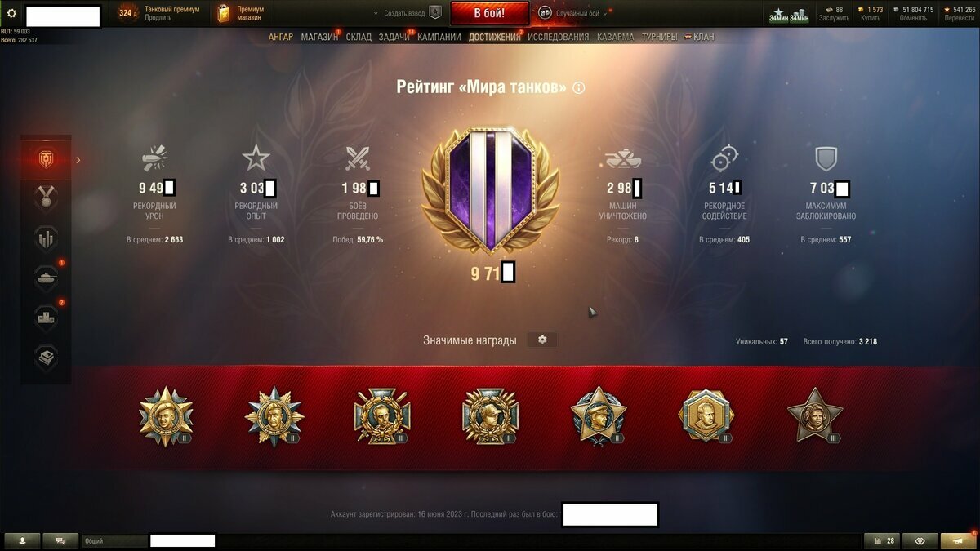Open the collections sidebar icon

click(x=47, y=356)
